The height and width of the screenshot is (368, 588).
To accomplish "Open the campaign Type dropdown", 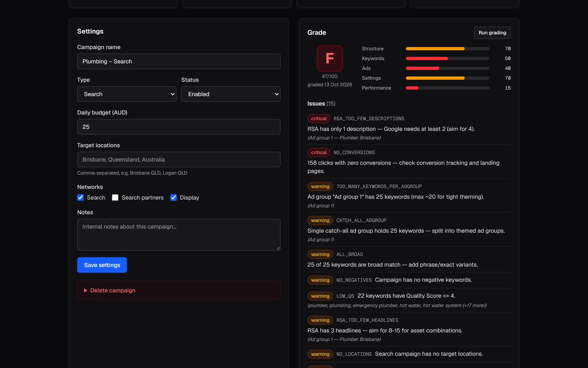I will (x=126, y=94).
